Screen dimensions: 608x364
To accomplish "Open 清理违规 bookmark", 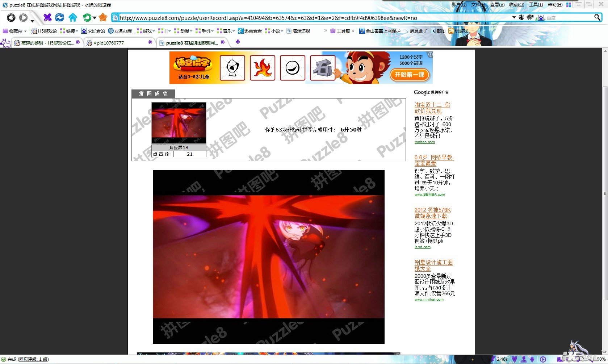I will pyautogui.click(x=298, y=31).
